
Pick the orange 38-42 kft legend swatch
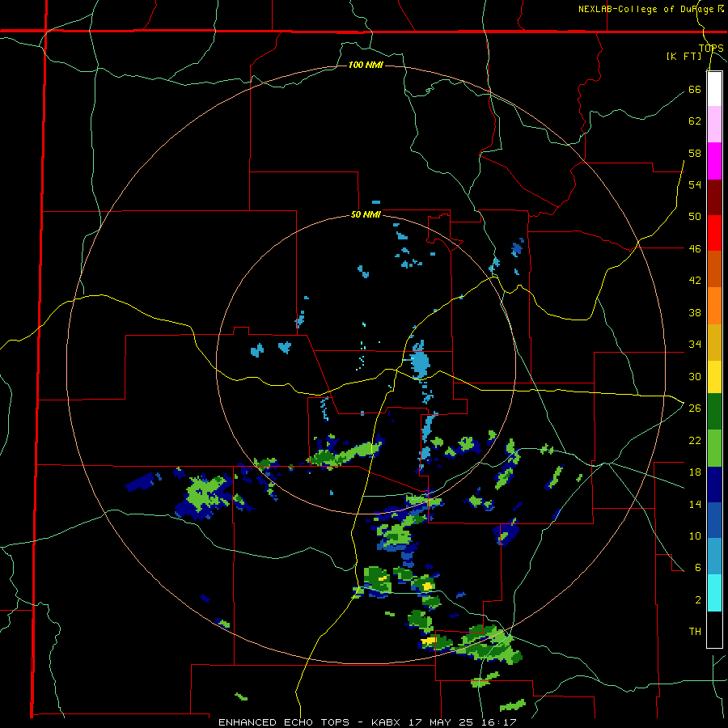714,306
